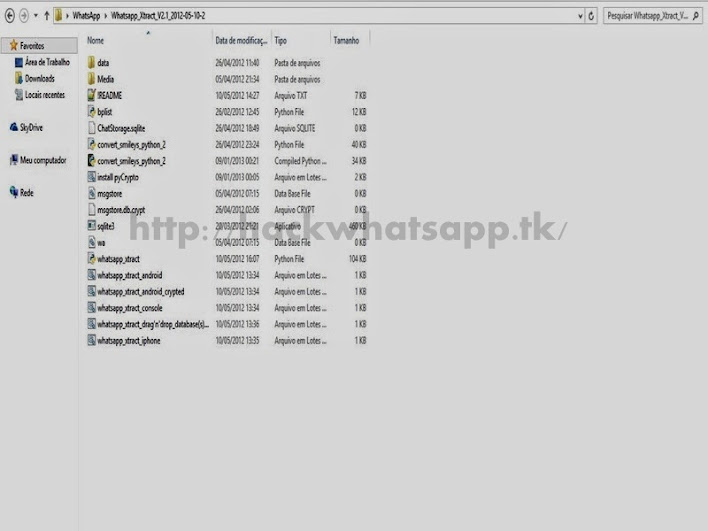The image size is (708, 531).
Task: Select the msgstore.db.crypt file icon
Action: coord(91,210)
